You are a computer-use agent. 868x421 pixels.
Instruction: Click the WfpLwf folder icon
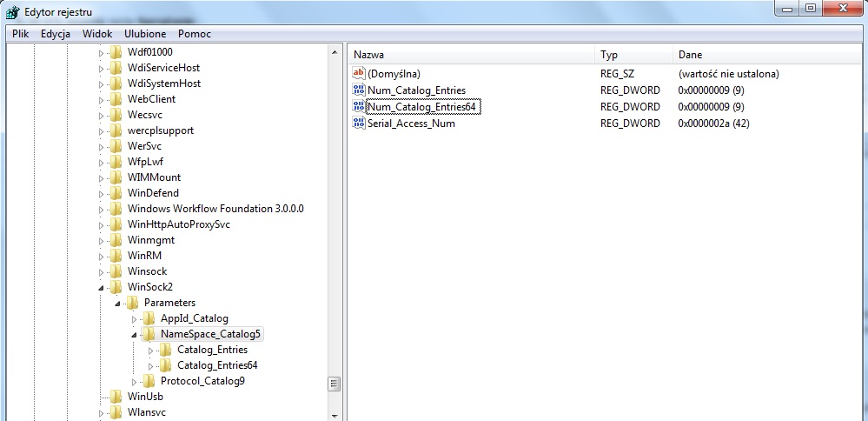116,163
